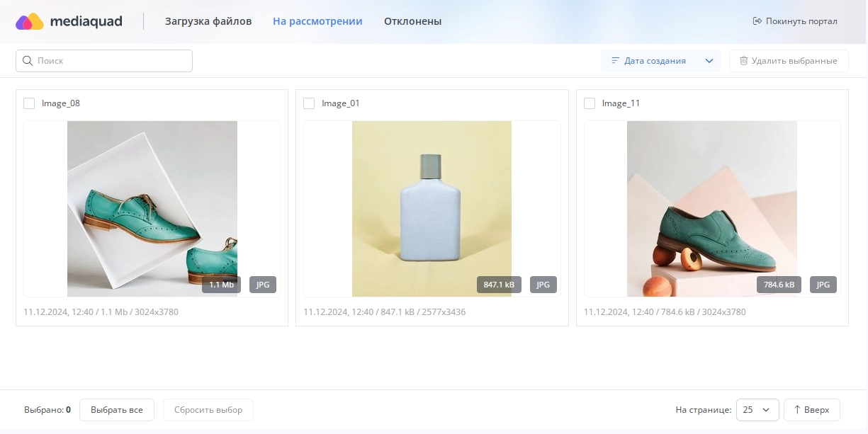
Task: Open the blue perfume bottle thumbnail
Action: tap(432, 208)
